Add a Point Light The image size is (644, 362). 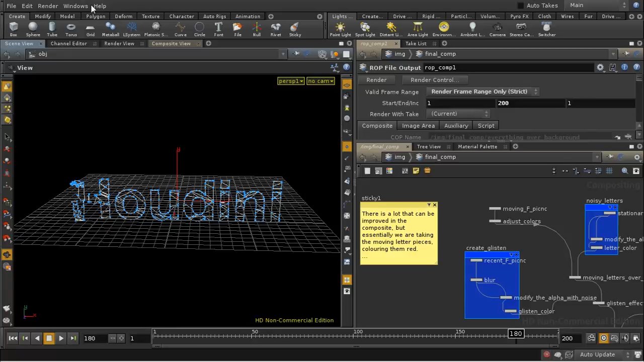tap(340, 29)
